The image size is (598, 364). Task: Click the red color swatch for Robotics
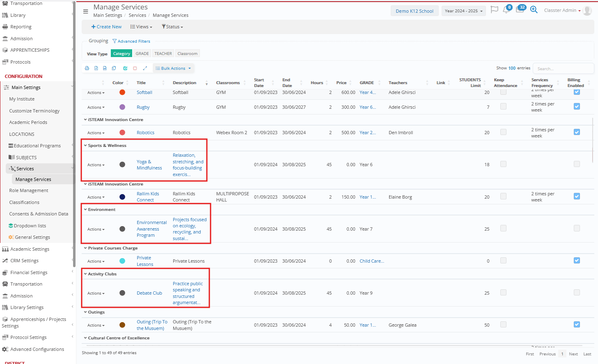click(x=122, y=133)
